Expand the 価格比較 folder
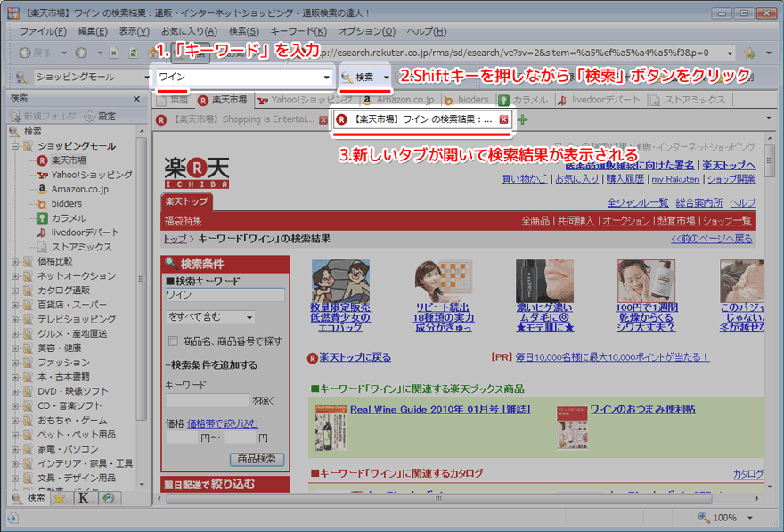 [x=15, y=262]
